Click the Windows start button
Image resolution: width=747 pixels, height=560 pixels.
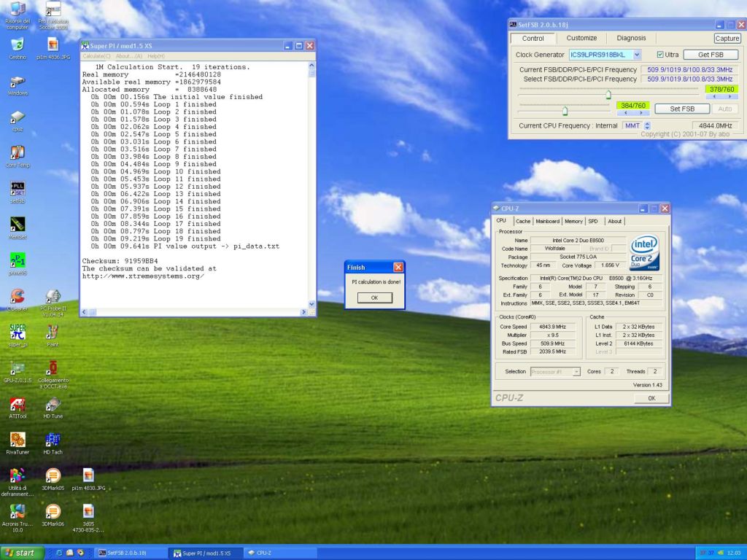[22, 553]
